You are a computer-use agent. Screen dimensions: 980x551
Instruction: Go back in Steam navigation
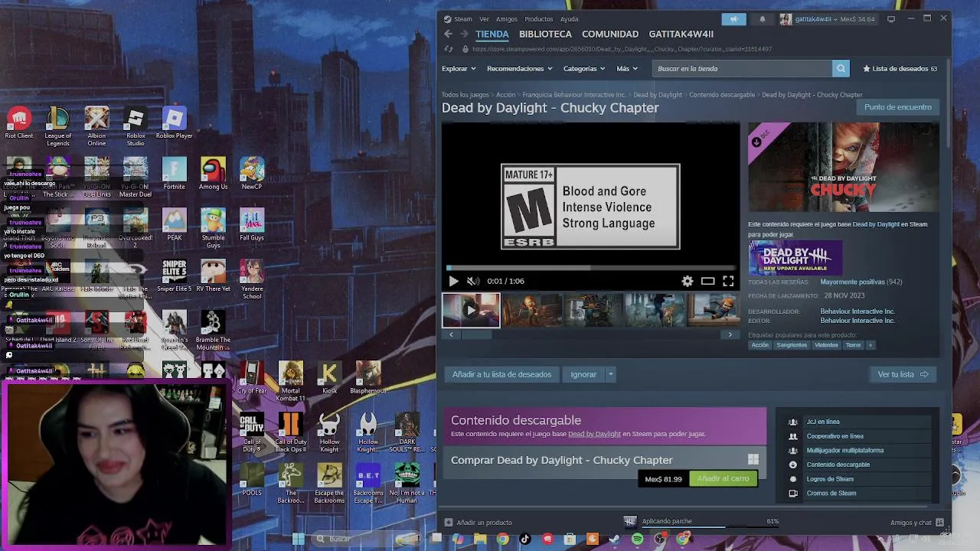pos(448,34)
